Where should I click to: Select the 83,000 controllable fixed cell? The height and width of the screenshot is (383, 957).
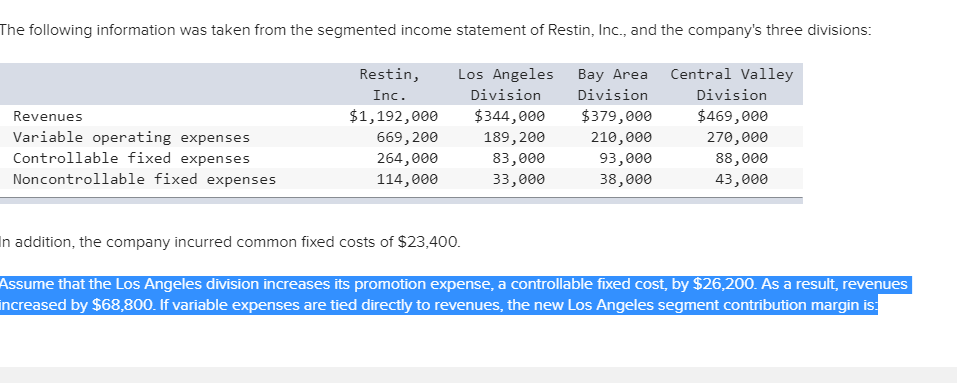(x=519, y=158)
